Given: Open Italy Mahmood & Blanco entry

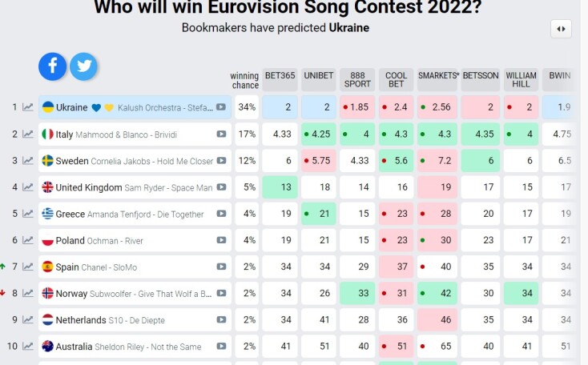Looking at the screenshot, I should point(120,134).
